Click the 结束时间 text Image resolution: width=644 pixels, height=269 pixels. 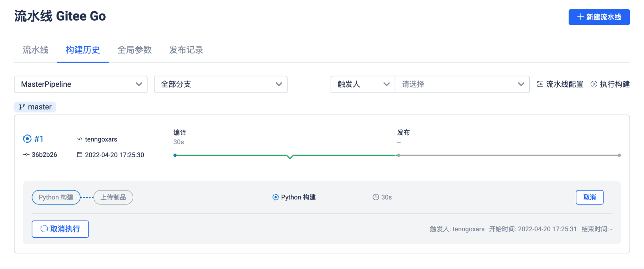pyautogui.click(x=597, y=229)
